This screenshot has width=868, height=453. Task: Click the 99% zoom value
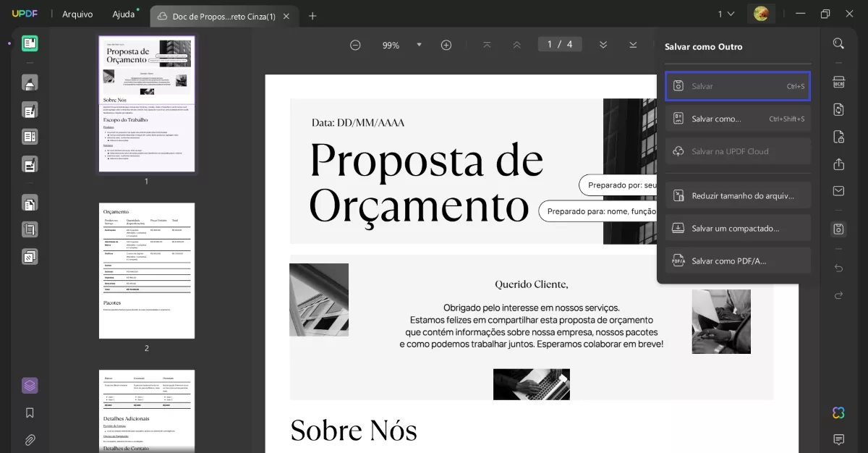[391, 45]
